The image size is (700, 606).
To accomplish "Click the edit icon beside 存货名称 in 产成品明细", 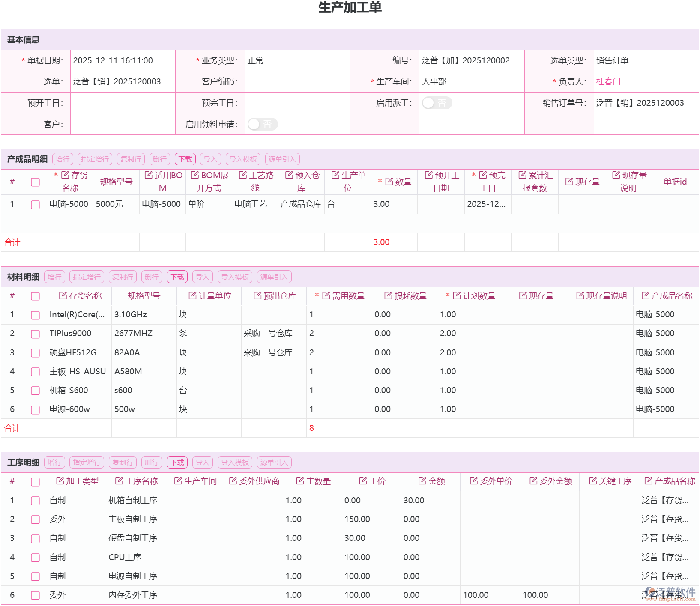I will (65, 175).
